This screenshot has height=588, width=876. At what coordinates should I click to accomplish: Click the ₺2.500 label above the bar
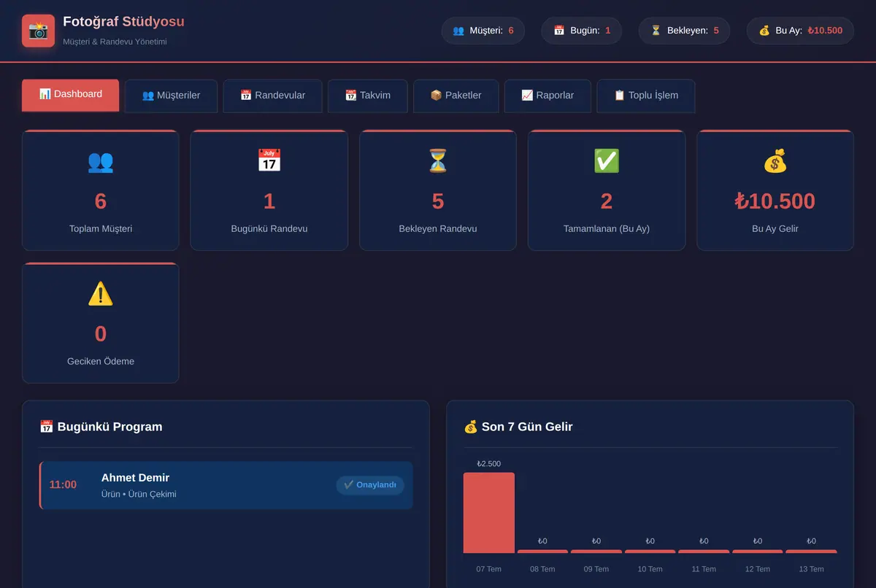(x=489, y=464)
